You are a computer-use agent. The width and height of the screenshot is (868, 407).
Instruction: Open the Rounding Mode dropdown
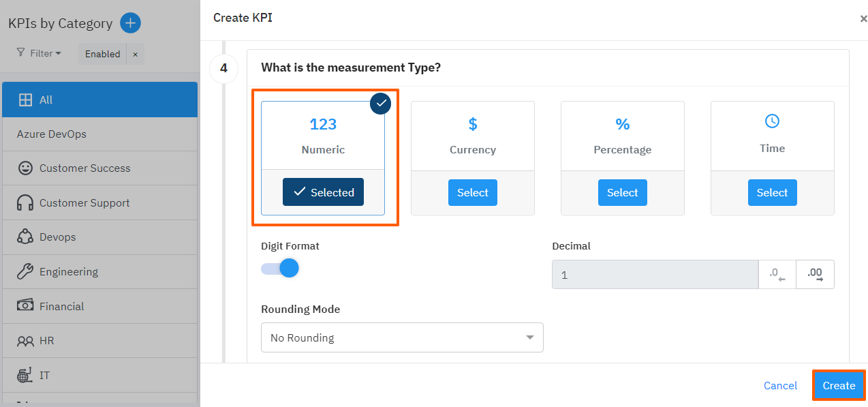(402, 337)
